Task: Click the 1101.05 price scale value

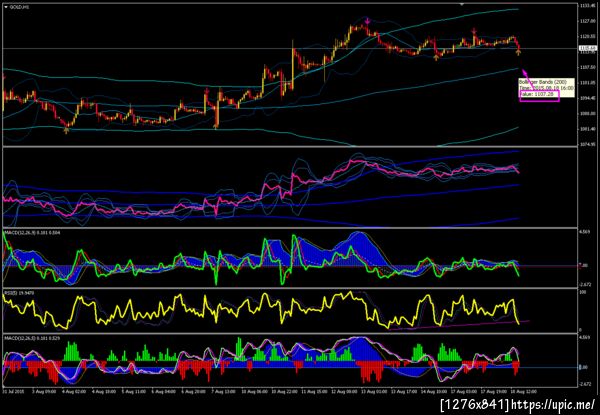Action: pos(588,83)
